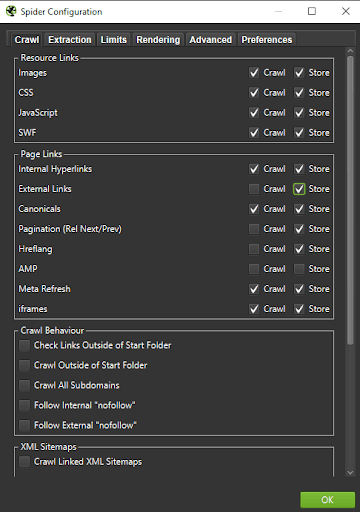The height and width of the screenshot is (512, 360).
Task: Enable Crawl Outside of Start Folder
Action: pos(24,365)
